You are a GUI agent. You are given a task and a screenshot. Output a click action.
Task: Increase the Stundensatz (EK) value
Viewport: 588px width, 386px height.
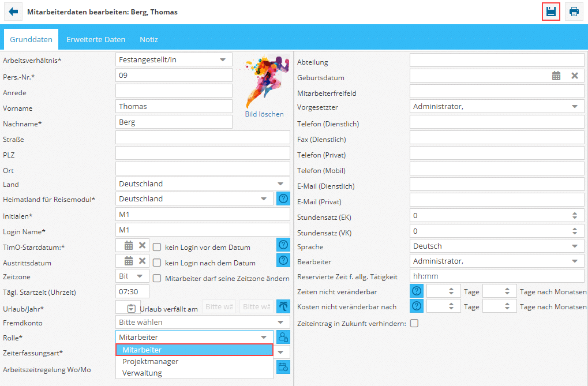pos(575,213)
